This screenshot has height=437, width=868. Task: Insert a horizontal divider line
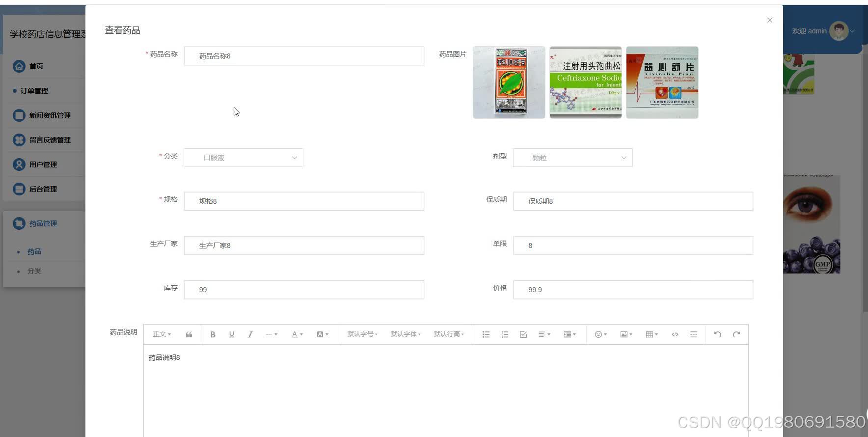[x=694, y=334]
